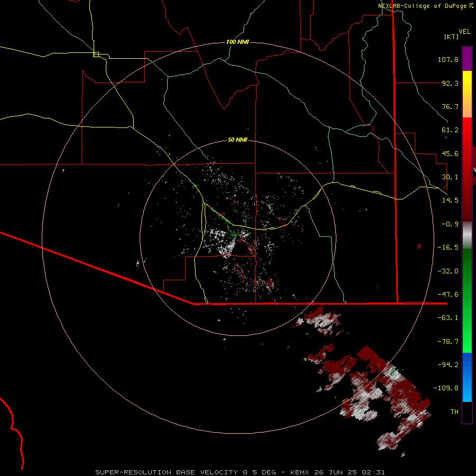The height and width of the screenshot is (476, 476).
Task: Click the -47.6 velocity scale value
Action: click(448, 295)
